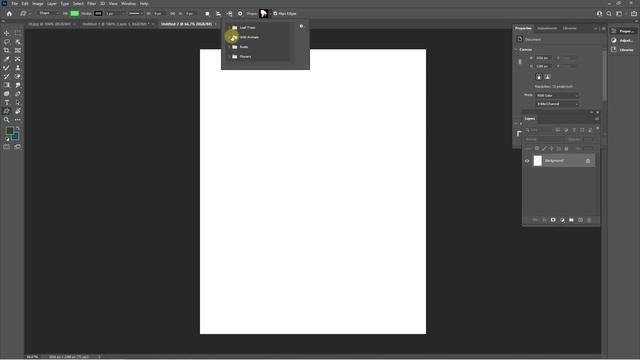Delete layer trash icon

pyautogui.click(x=589, y=220)
